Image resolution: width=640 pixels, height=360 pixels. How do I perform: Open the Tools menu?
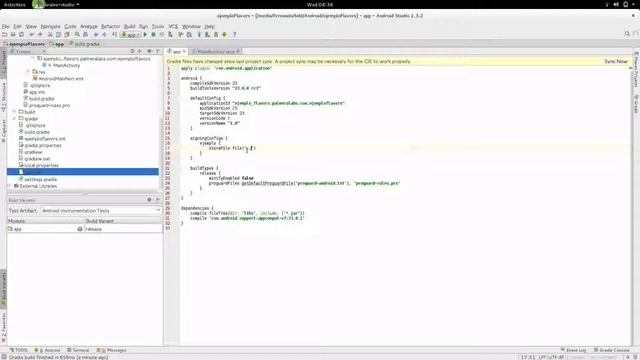pos(158,26)
